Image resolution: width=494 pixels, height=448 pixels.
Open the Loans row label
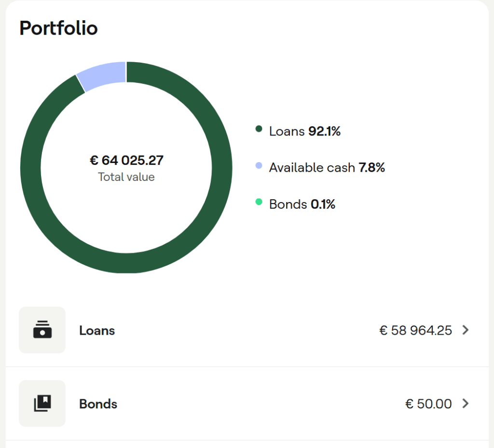pyautogui.click(x=97, y=330)
